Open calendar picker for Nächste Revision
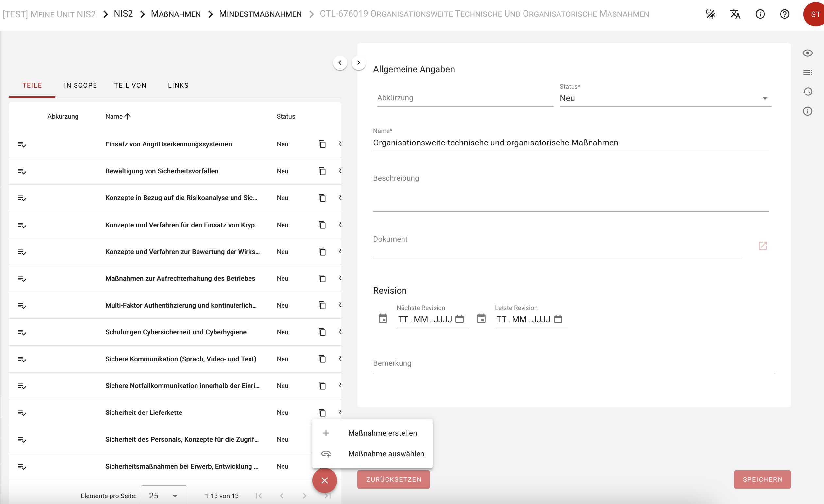Screen dimensions: 824x504 click(x=460, y=319)
